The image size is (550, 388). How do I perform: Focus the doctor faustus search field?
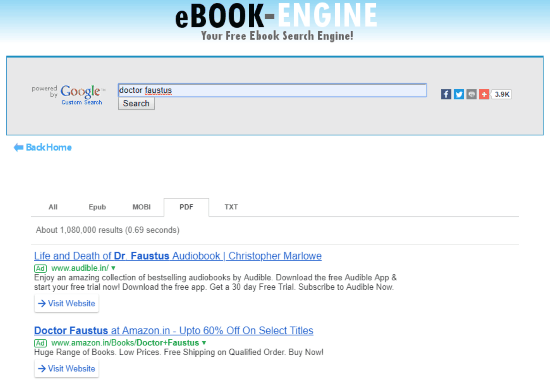tap(272, 90)
